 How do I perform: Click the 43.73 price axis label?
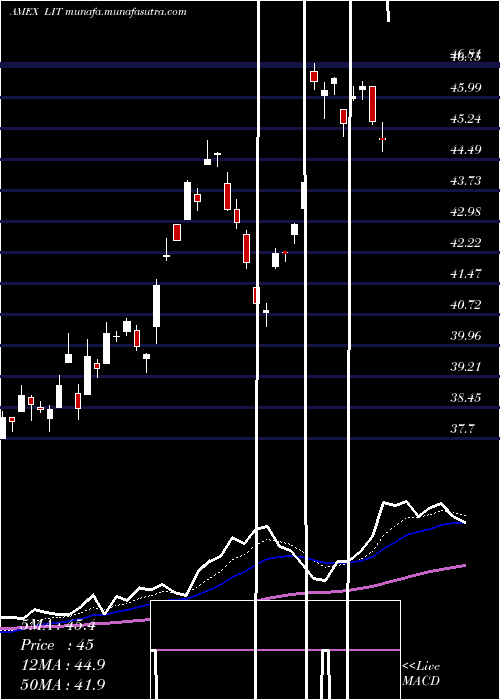(x=466, y=181)
